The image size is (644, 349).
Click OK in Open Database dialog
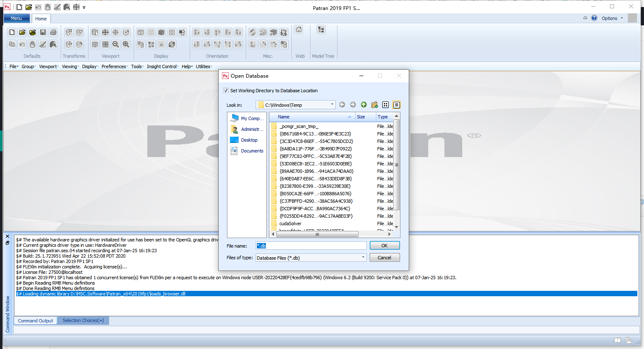click(385, 246)
